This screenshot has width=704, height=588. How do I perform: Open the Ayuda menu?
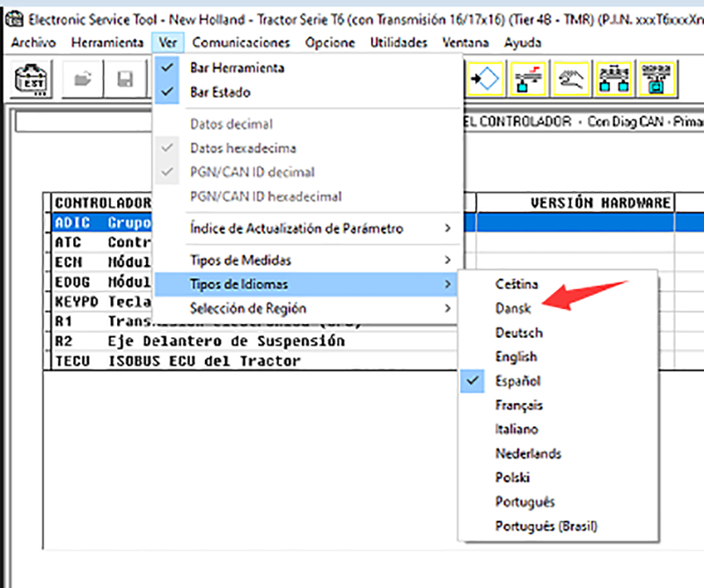(x=523, y=42)
